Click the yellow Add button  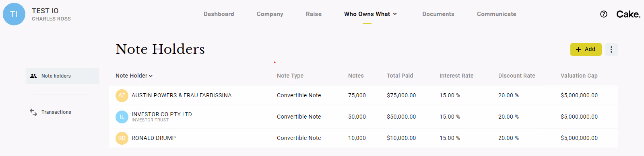[x=586, y=49]
